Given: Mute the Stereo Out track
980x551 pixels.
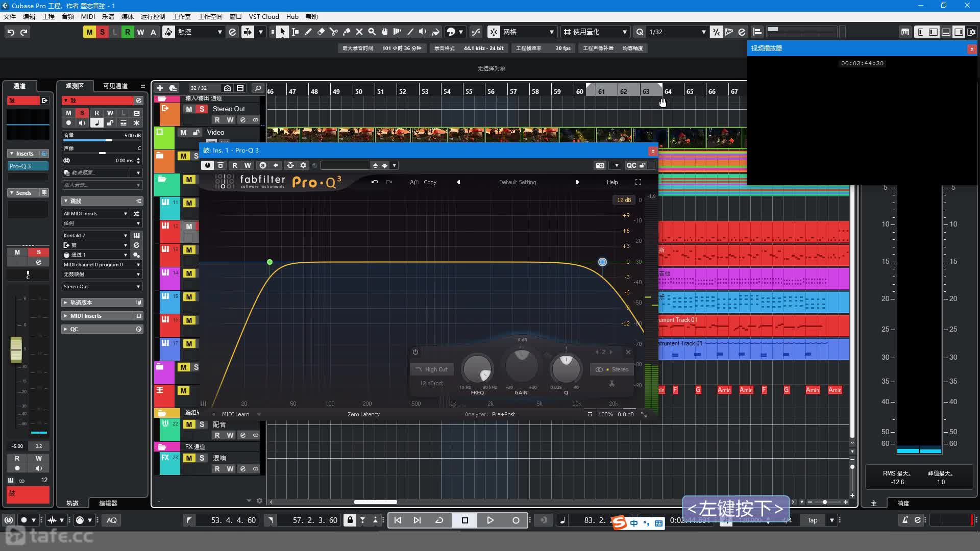Looking at the screenshot, I should (x=189, y=109).
